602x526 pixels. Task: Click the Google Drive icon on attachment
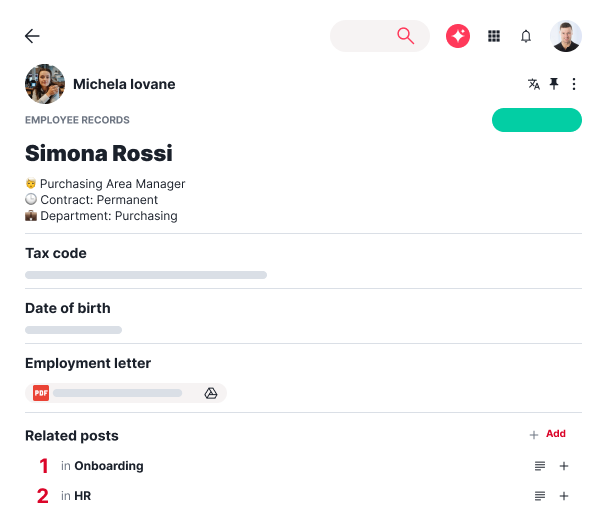tap(211, 393)
